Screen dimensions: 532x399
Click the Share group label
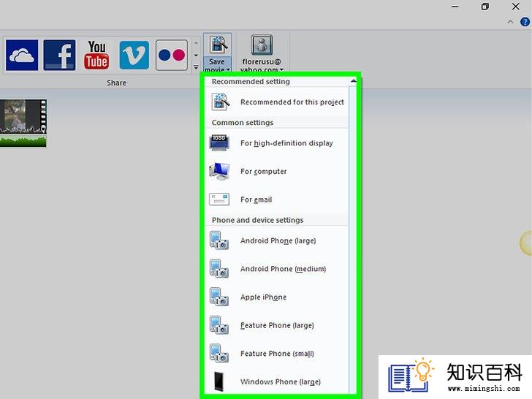point(116,83)
